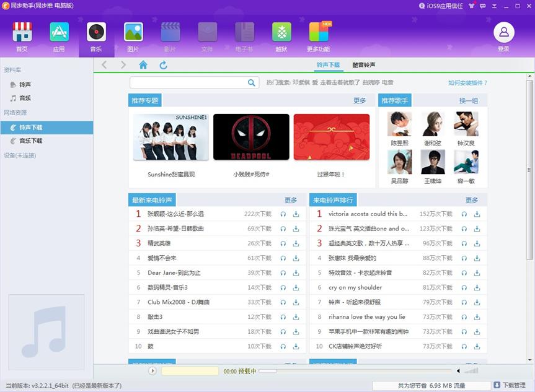Click 更多 in 来电铃声排行 section
535x392 pixels.
point(472,200)
